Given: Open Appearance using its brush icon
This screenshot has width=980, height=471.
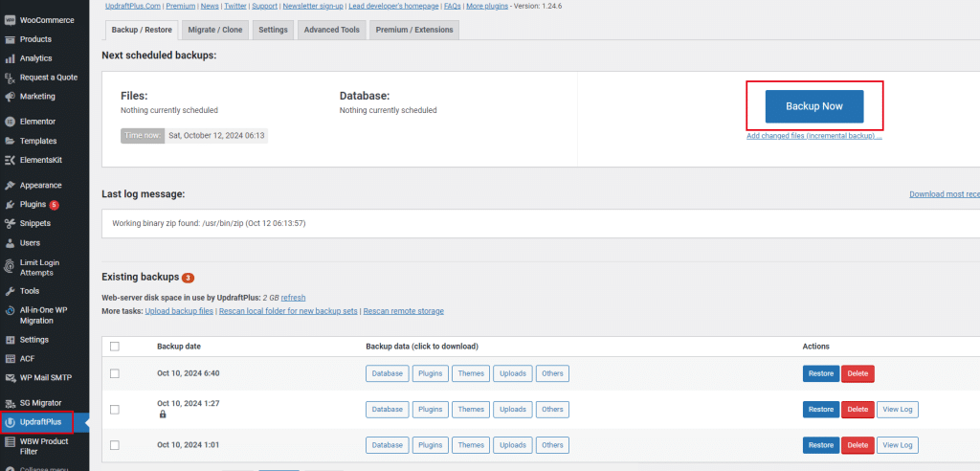Looking at the screenshot, I should [10, 185].
